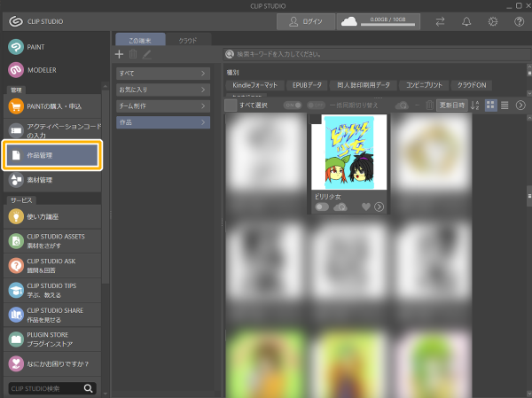
Task: Click the cloud storage usage bar
Action: (387, 25)
